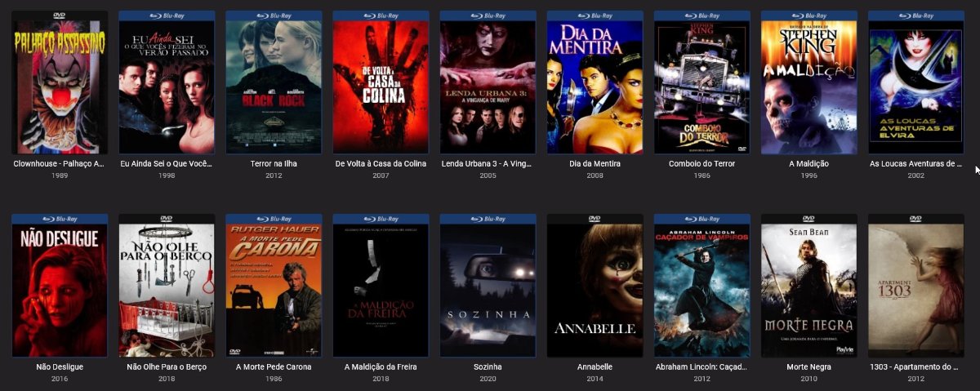Open the Apartment 1303 poster
The width and height of the screenshot is (980, 391).
click(915, 286)
